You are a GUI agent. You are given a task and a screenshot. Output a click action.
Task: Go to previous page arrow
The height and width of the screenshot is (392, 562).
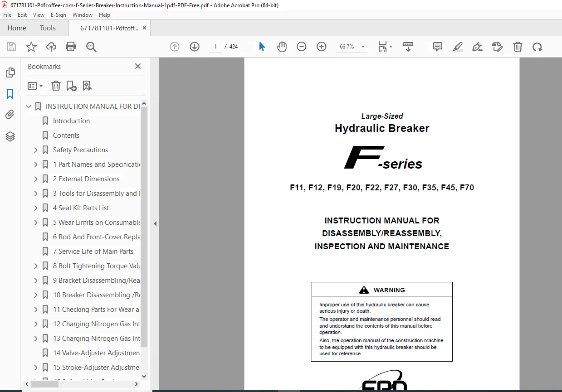click(175, 47)
